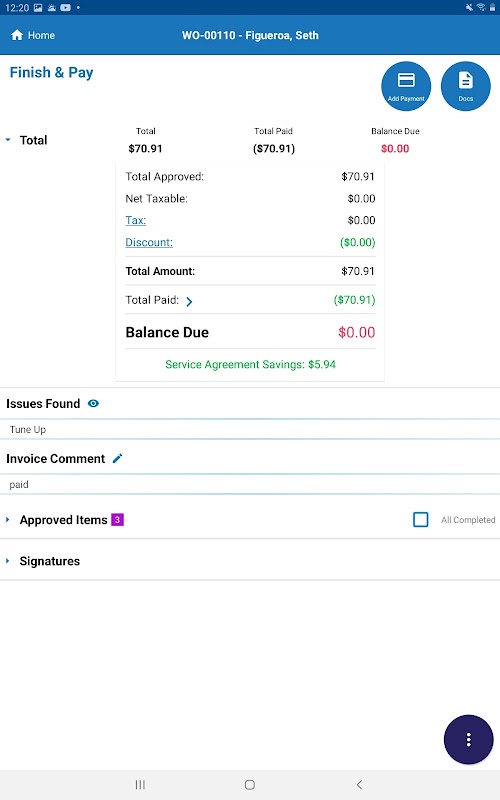Tap the Android back navigation arrow
This screenshot has width=500, height=800.
click(x=359, y=785)
